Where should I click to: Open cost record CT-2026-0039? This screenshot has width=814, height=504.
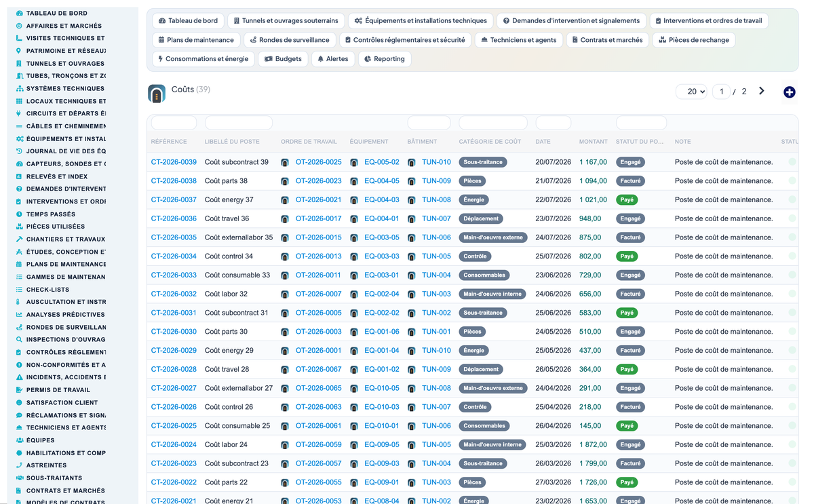pyautogui.click(x=174, y=162)
